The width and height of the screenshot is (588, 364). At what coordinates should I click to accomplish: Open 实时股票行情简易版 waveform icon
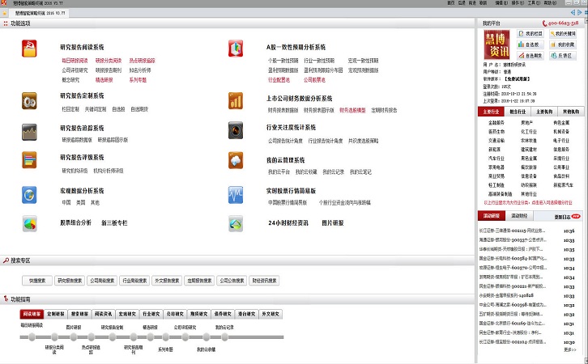[x=236, y=195]
